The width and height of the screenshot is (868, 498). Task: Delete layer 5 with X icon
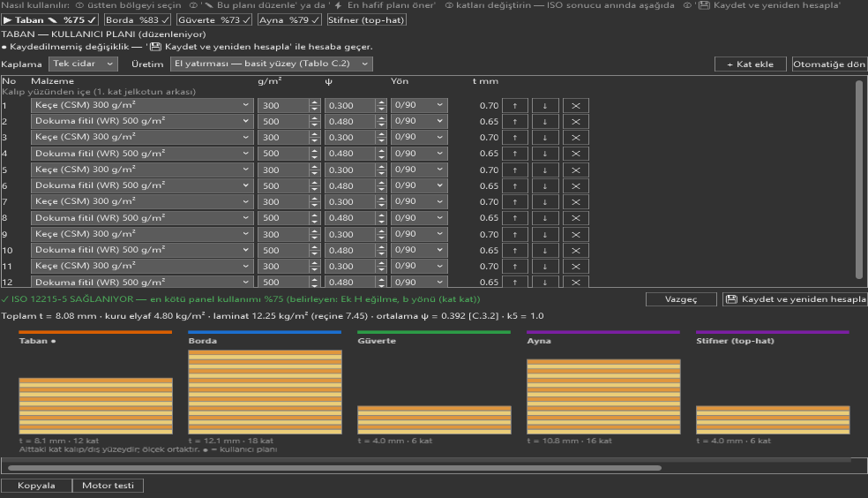point(576,170)
